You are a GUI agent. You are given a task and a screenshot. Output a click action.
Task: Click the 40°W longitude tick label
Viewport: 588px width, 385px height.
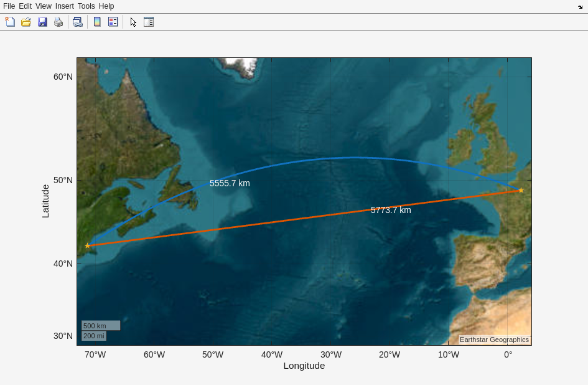click(x=272, y=354)
